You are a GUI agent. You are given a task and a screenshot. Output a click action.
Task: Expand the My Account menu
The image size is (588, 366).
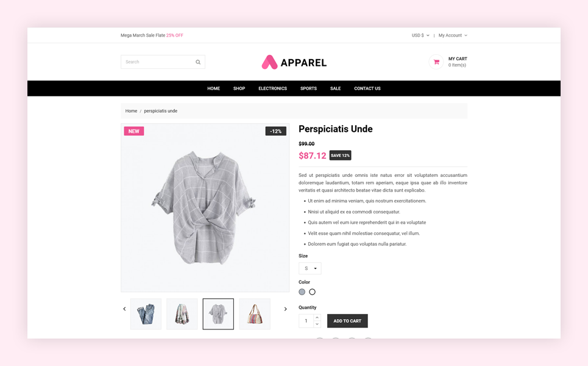click(x=453, y=35)
